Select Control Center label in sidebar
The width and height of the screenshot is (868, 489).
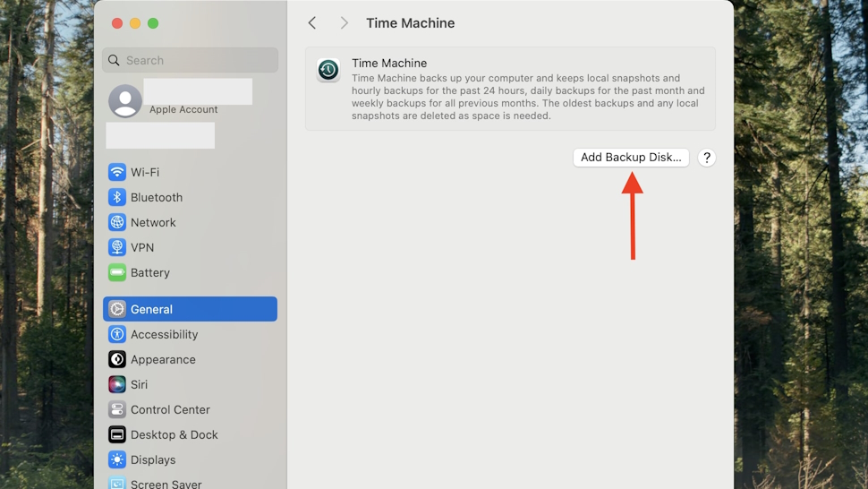[x=171, y=410]
